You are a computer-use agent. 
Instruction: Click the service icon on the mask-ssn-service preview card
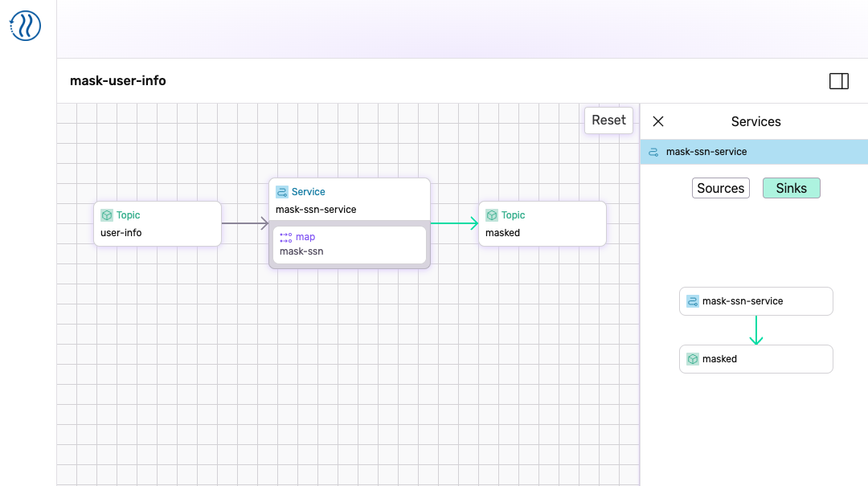pyautogui.click(x=692, y=300)
